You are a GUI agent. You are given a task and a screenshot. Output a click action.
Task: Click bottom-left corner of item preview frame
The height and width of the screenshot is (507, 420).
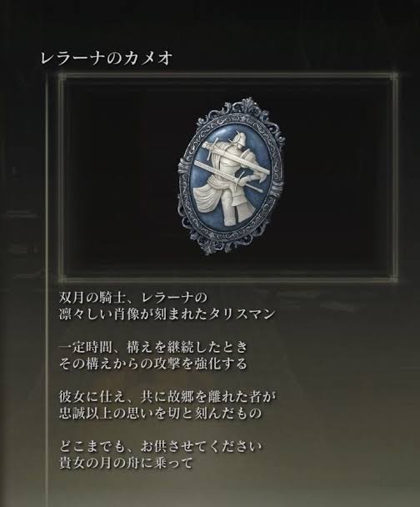62,278
